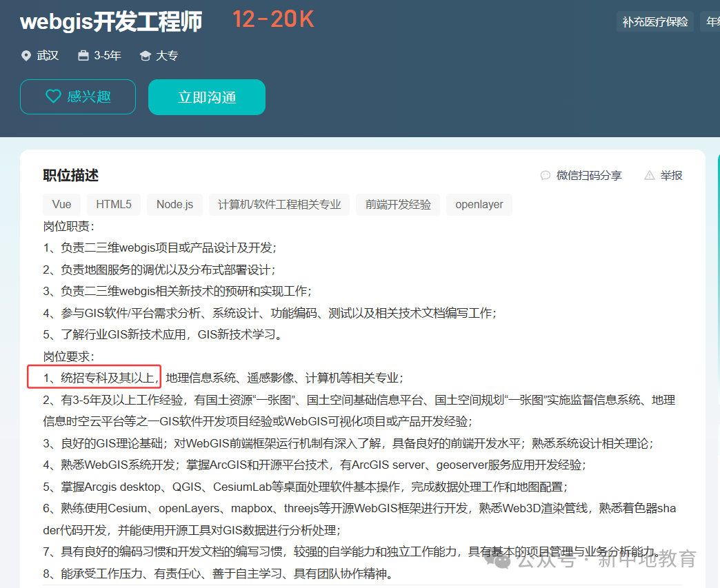Click the Node.js skill tag
720x588 pixels.
point(174,204)
